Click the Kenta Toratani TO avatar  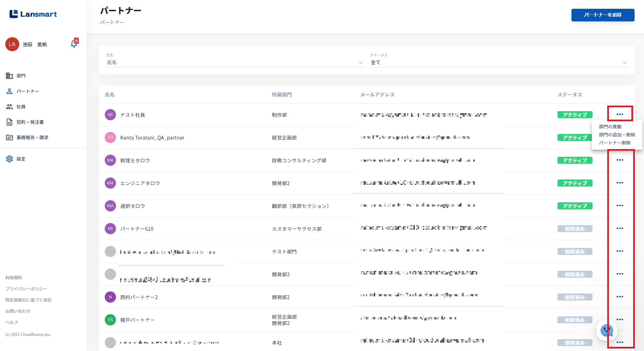click(x=110, y=137)
